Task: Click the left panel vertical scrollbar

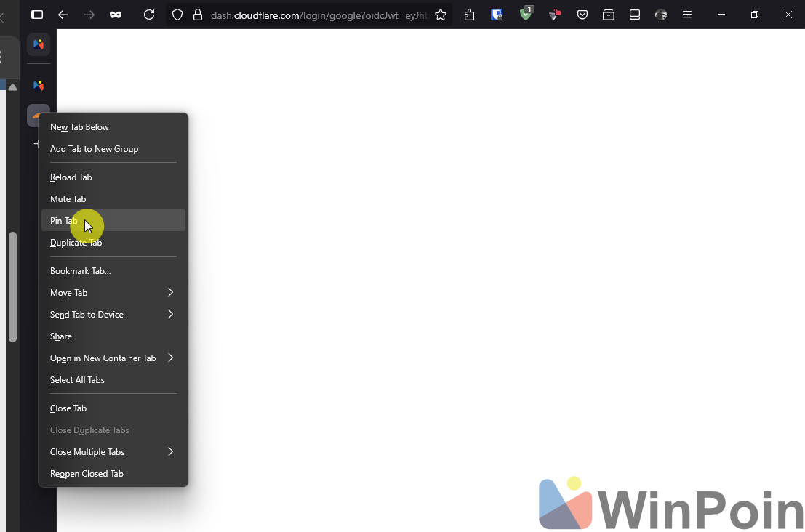Action: pyautogui.click(x=13, y=287)
